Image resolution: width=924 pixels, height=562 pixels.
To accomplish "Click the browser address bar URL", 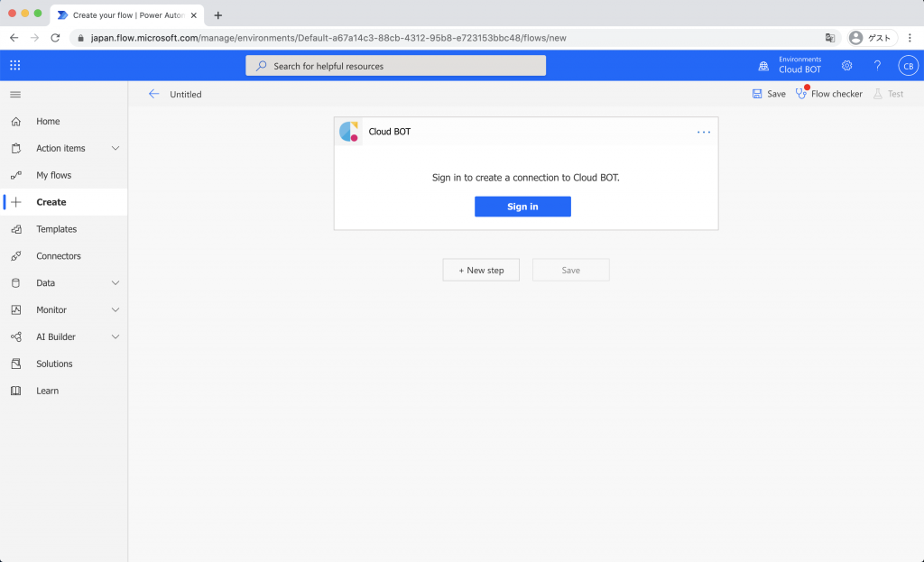I will 328,38.
